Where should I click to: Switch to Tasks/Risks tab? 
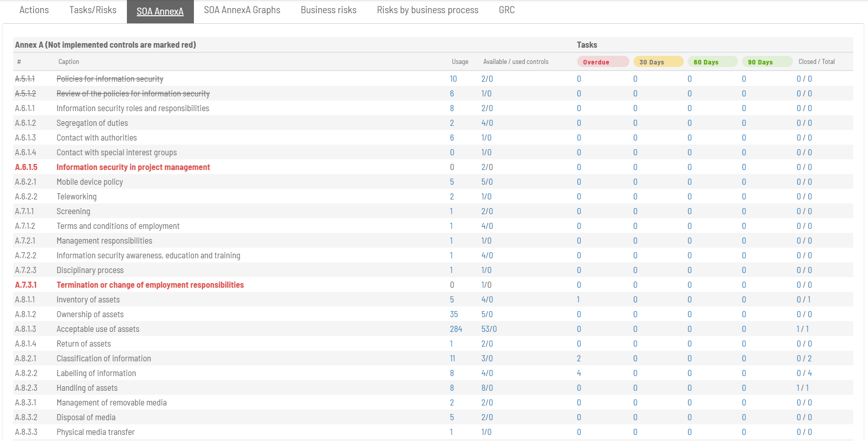(93, 10)
